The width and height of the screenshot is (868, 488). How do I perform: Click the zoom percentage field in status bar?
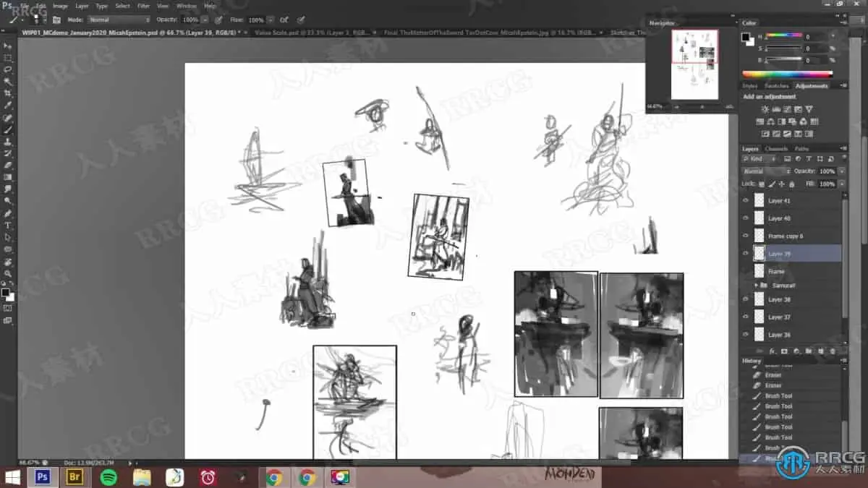tap(29, 463)
